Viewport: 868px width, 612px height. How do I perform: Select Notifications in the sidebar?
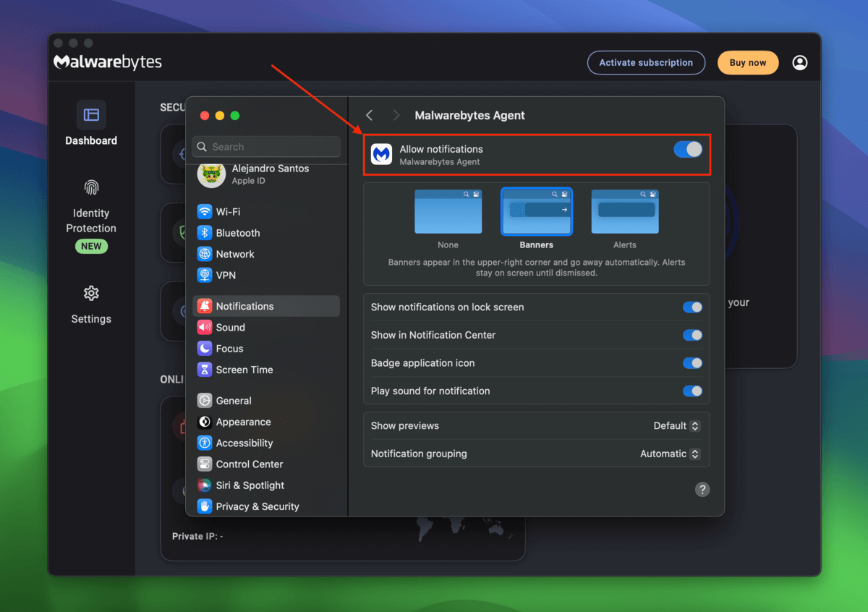click(x=266, y=306)
